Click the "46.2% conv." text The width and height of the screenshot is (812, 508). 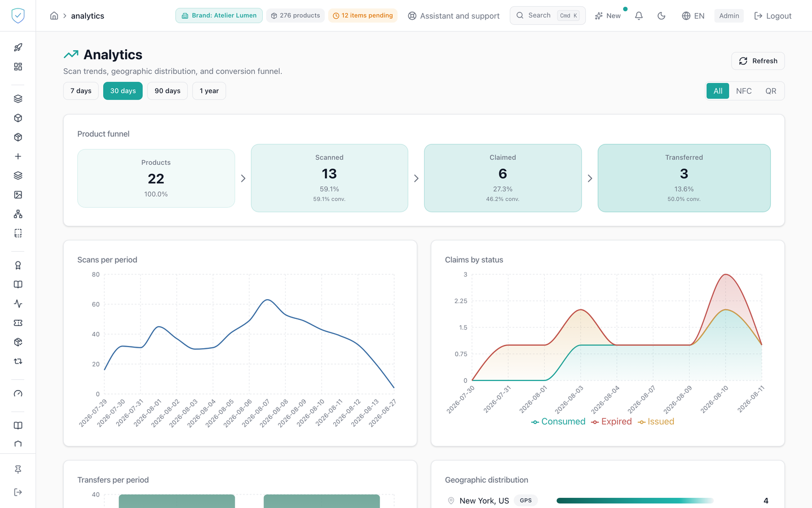tap(503, 199)
